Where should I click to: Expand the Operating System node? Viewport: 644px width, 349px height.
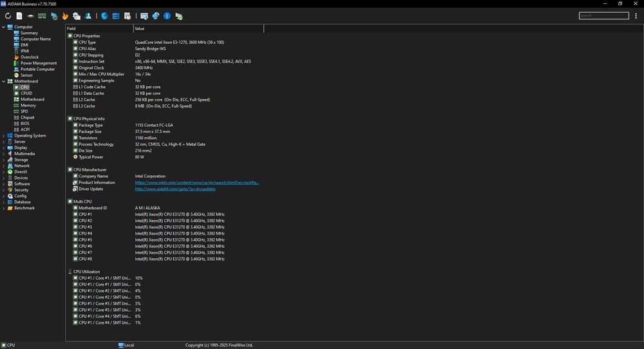[4, 135]
